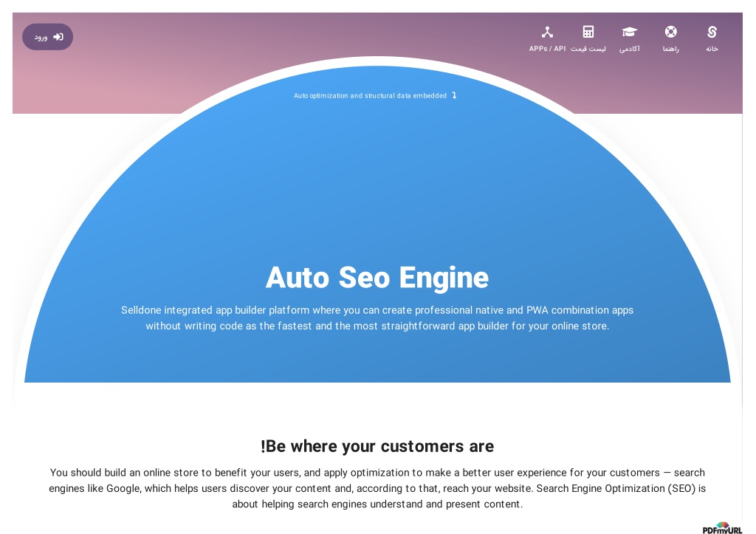Select the خانه menu label
This screenshot has width=756, height=534.
(712, 49)
